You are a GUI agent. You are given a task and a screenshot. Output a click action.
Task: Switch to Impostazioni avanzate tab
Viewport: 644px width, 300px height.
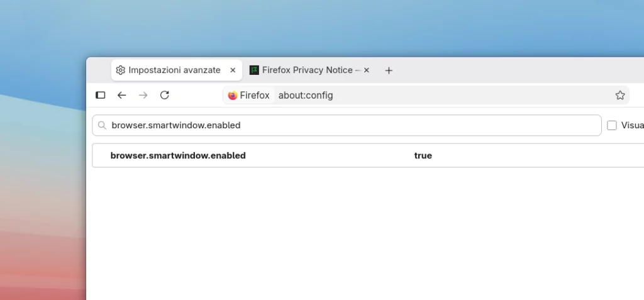coord(177,70)
